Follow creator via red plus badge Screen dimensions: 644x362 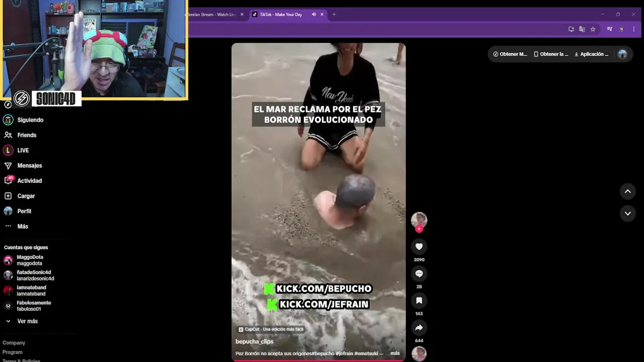(x=419, y=229)
